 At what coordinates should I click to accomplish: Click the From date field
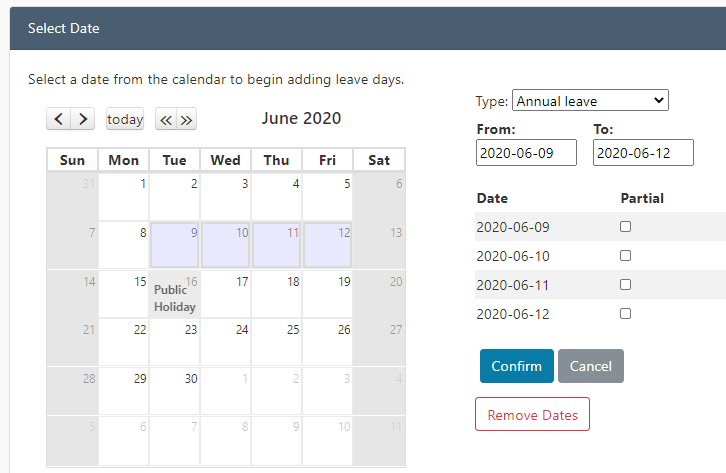click(526, 153)
